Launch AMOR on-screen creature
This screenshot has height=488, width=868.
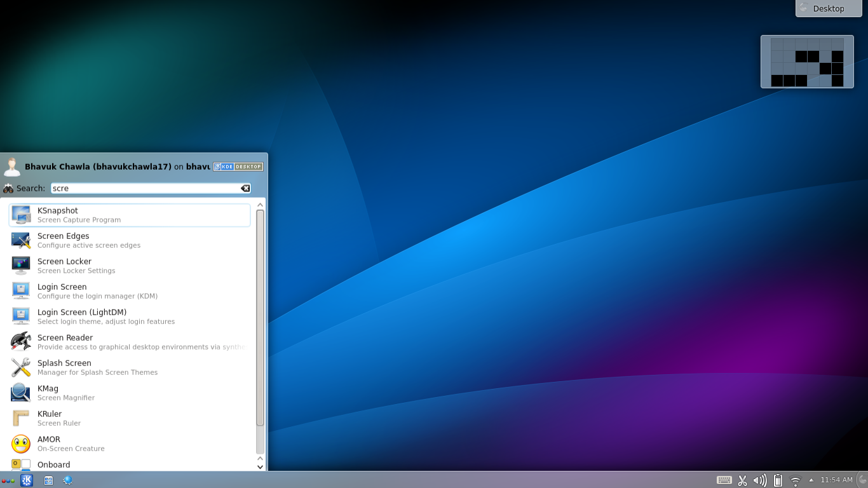pyautogui.click(x=130, y=444)
